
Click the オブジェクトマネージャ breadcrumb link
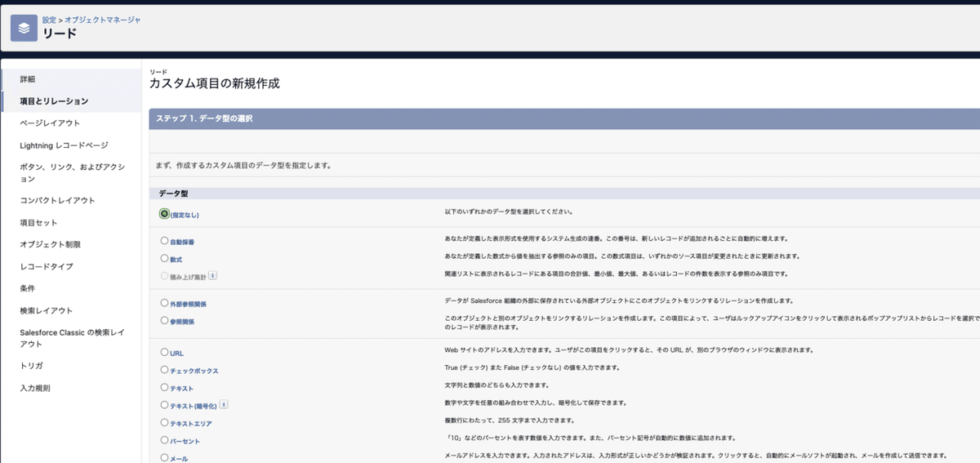pyautogui.click(x=103, y=19)
